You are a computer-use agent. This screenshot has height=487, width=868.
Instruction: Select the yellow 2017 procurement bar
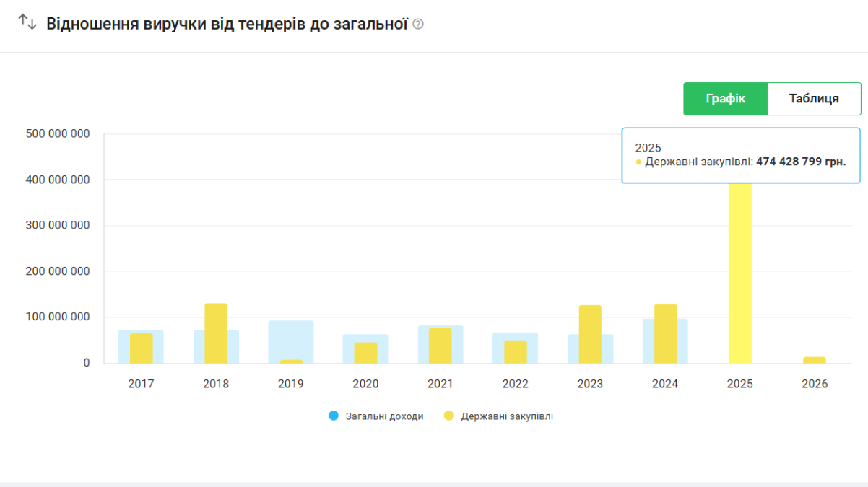[142, 348]
